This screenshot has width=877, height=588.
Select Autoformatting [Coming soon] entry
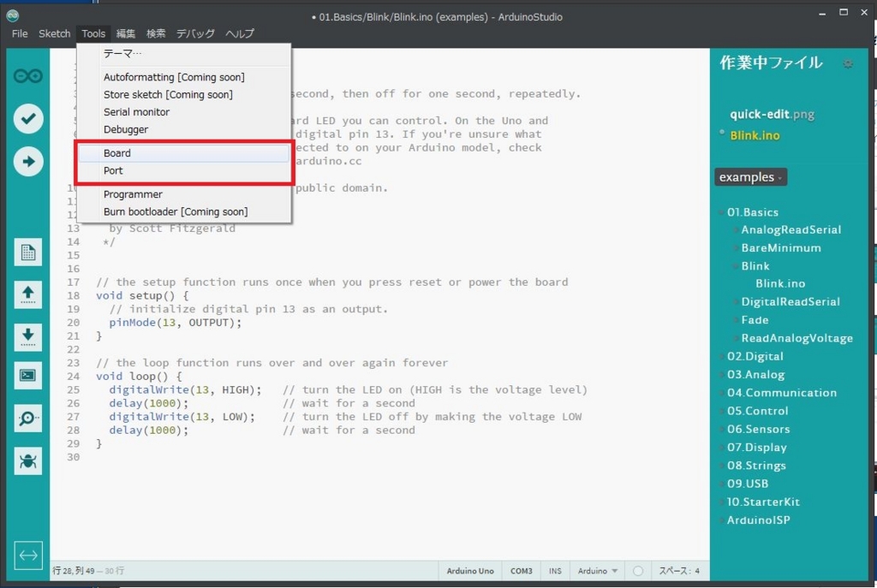coord(183,77)
